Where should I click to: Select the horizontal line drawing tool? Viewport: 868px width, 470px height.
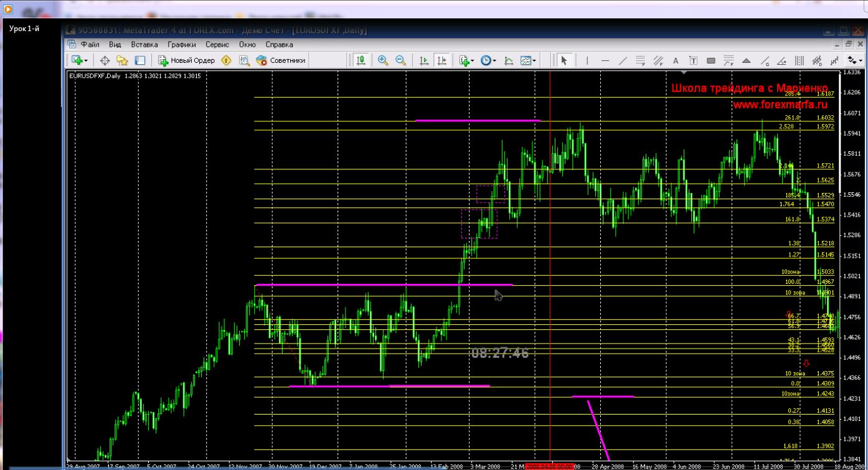605,60
